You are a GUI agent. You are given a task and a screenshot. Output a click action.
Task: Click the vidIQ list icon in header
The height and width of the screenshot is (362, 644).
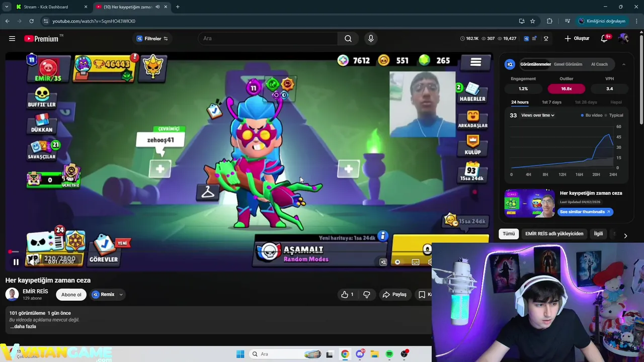point(534,38)
